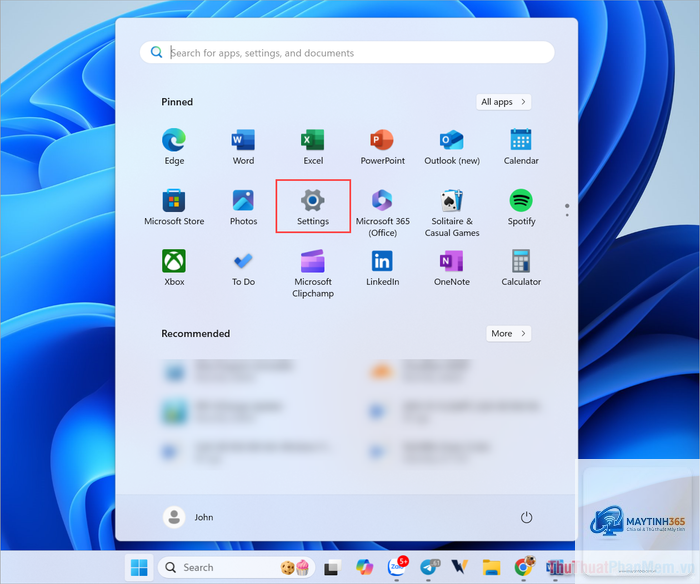
Task: Launch Microsoft 365 (Office)
Action: tap(383, 213)
